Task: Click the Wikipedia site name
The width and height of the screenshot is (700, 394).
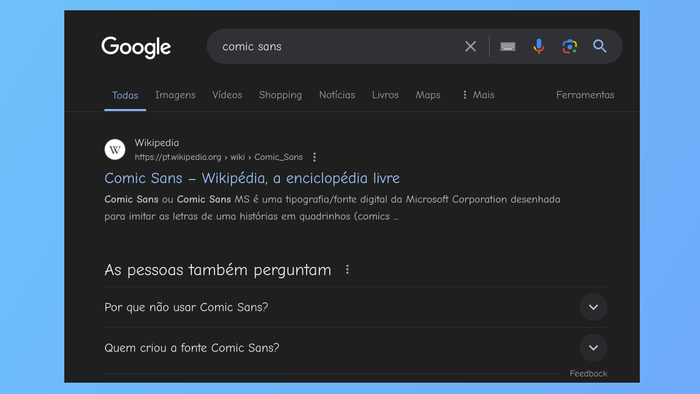Action: 157,143
